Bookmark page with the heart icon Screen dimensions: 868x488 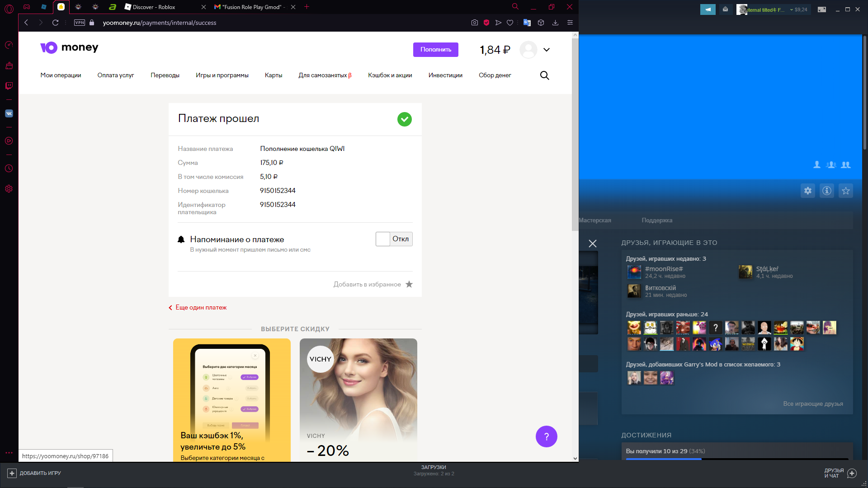(510, 23)
